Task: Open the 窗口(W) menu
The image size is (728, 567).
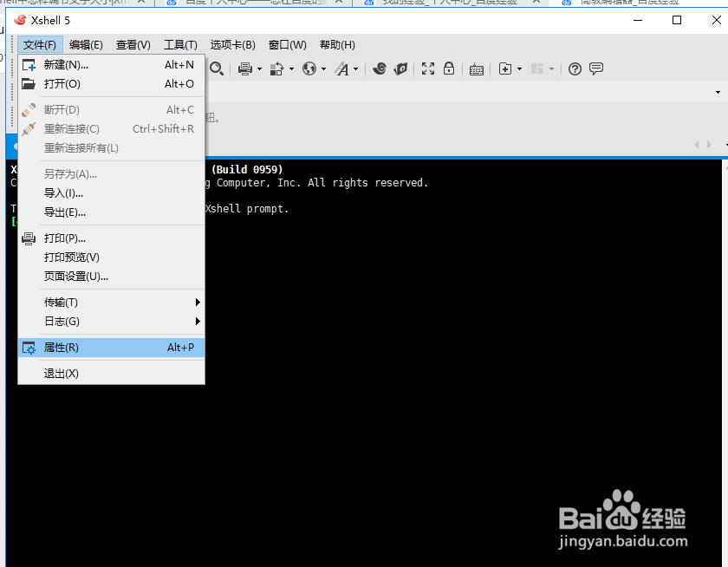Action: [288, 45]
